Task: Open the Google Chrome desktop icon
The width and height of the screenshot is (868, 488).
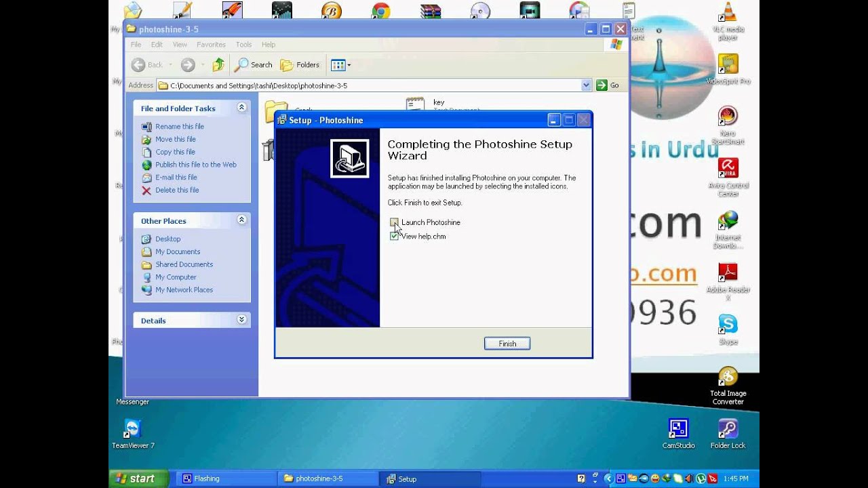Action: tap(380, 10)
